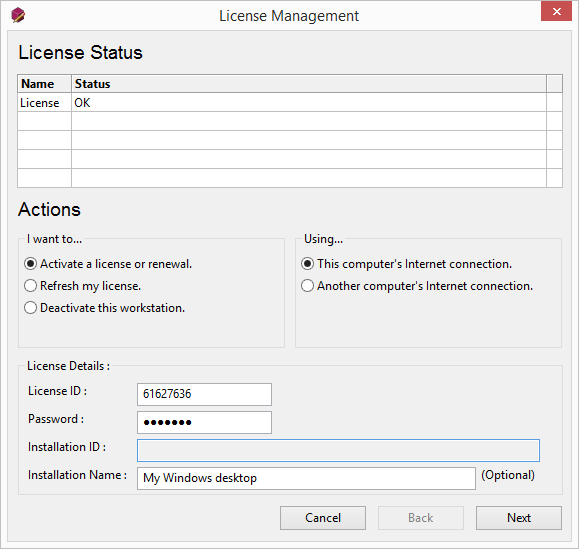
Task: Select the License row name cell
Action: click(44, 103)
